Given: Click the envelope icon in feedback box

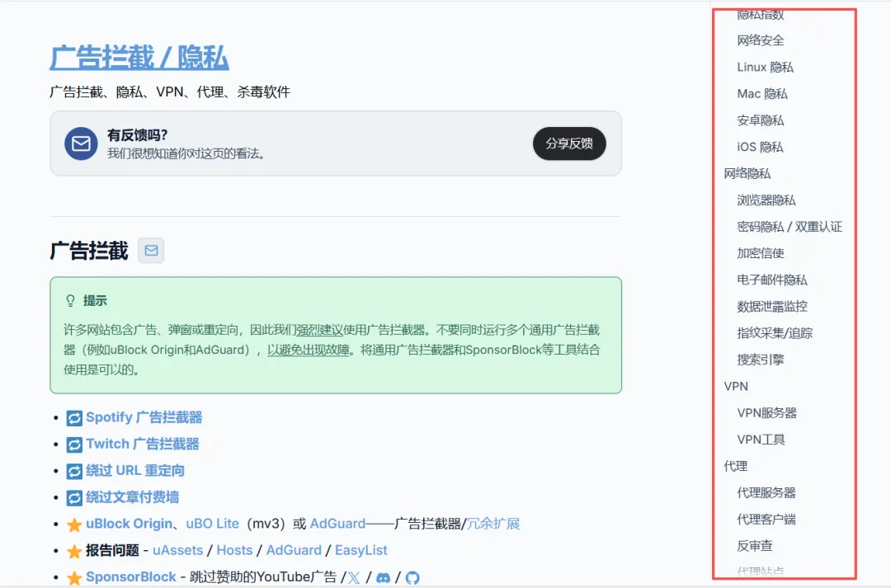Looking at the screenshot, I should coord(81,143).
